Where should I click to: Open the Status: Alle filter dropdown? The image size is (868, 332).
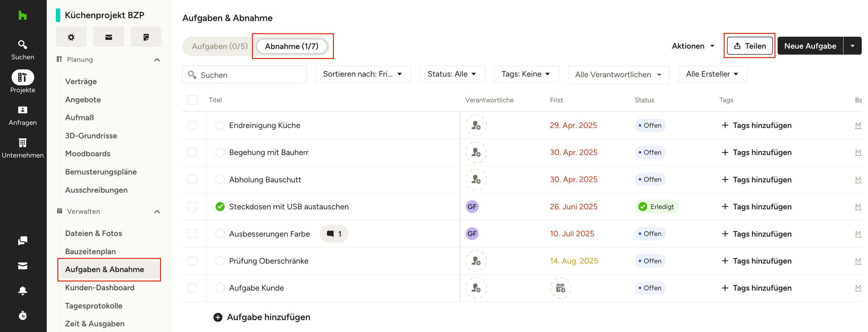pos(452,74)
